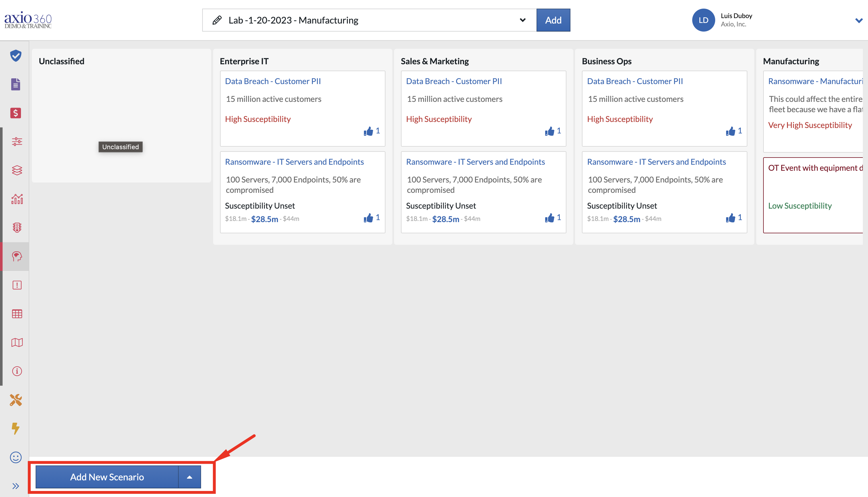Open the purple document sidebar icon
The image size is (868, 497).
(16, 84)
